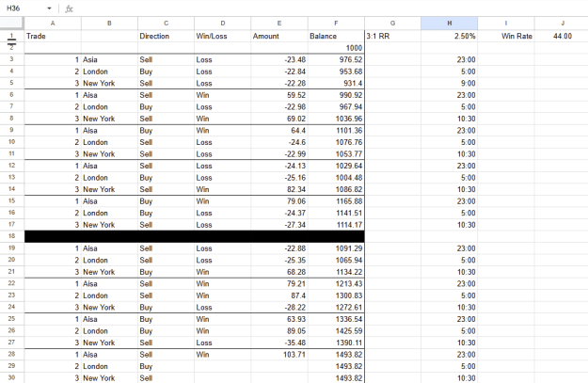Click amount cell '-24.13'
This screenshot has height=383, width=588.
[279, 166]
